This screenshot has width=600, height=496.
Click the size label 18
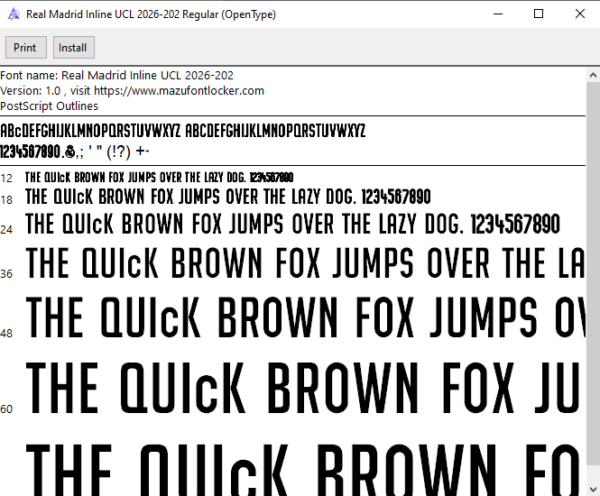7,200
